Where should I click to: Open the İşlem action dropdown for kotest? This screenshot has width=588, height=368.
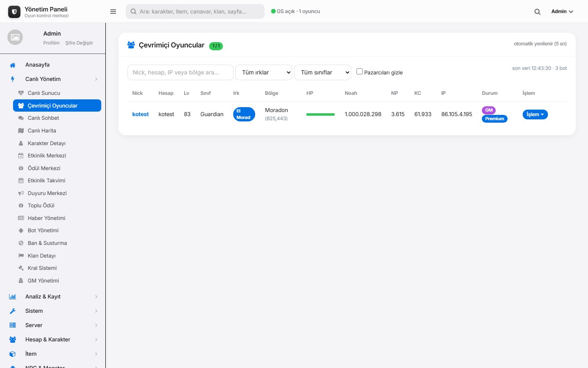[x=535, y=114]
